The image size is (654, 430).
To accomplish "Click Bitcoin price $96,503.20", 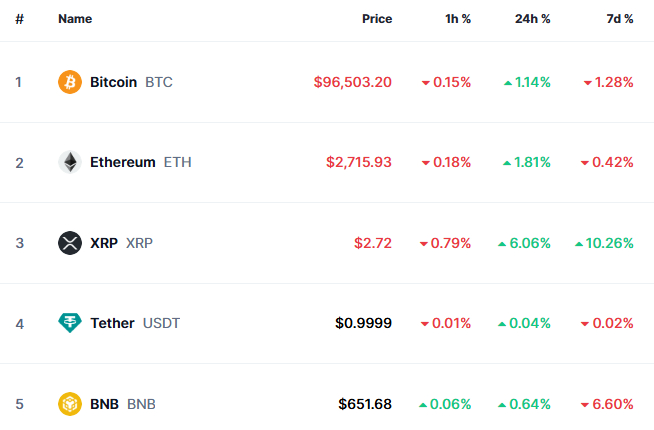I will tap(352, 82).
